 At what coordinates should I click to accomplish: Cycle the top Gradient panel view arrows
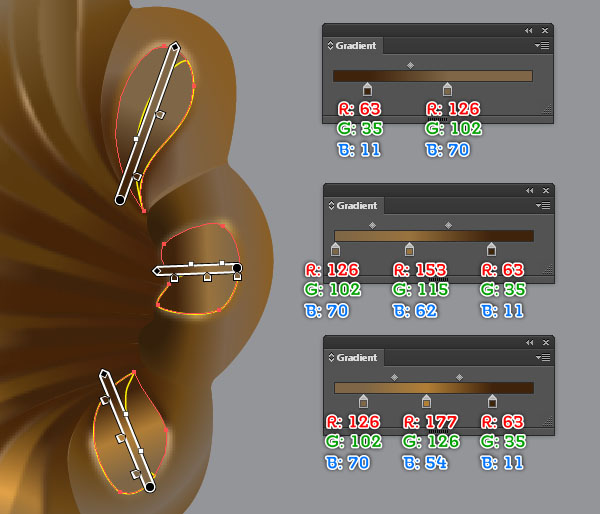(331, 46)
